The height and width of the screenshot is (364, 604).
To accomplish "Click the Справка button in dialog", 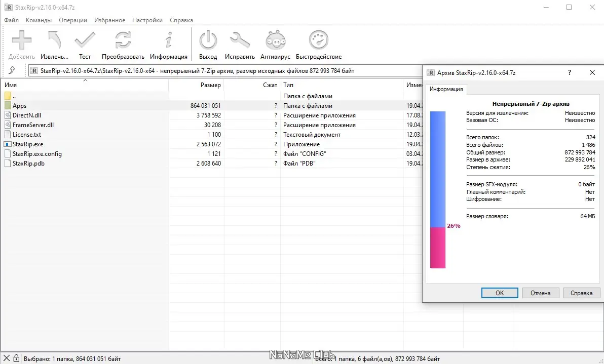I will [581, 293].
